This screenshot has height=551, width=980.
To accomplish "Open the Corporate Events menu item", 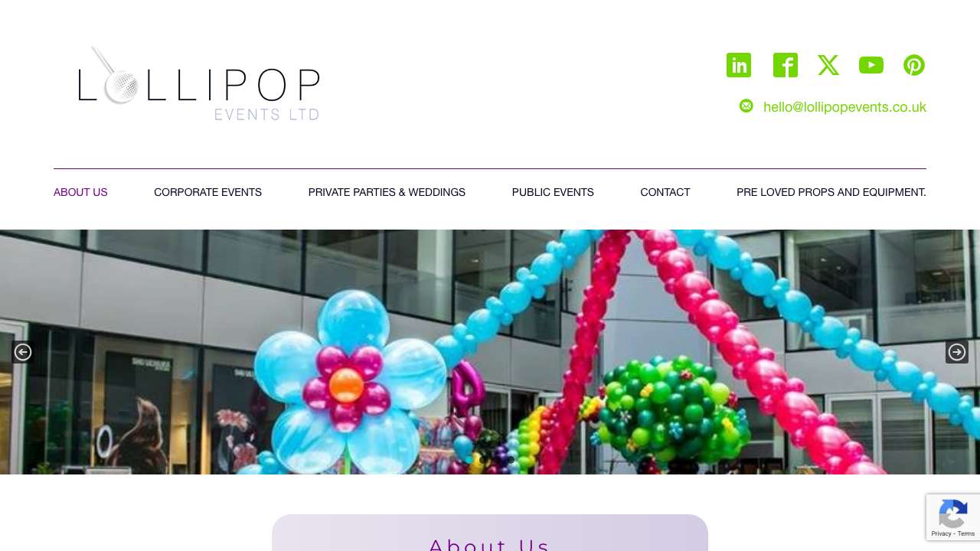I will (208, 192).
